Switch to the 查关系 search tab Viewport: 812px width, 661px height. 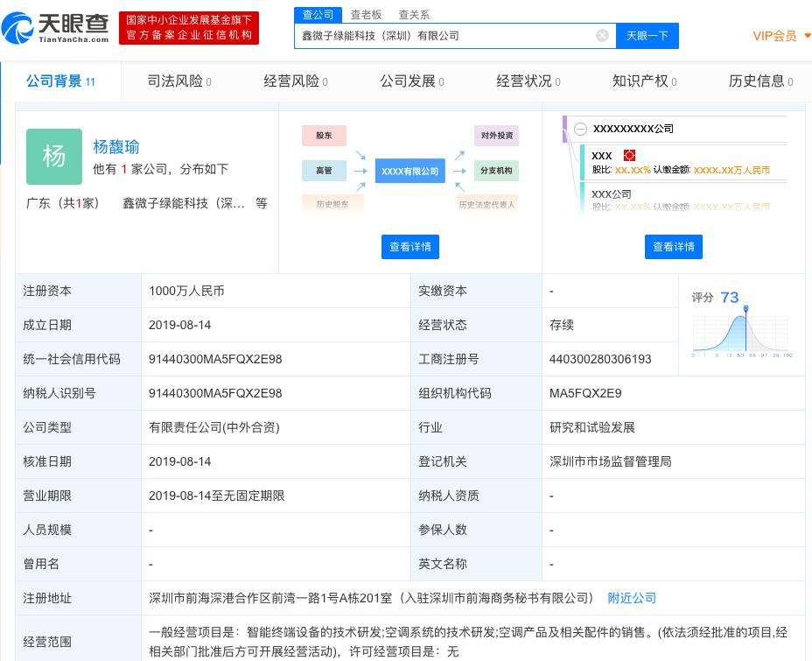coord(414,15)
